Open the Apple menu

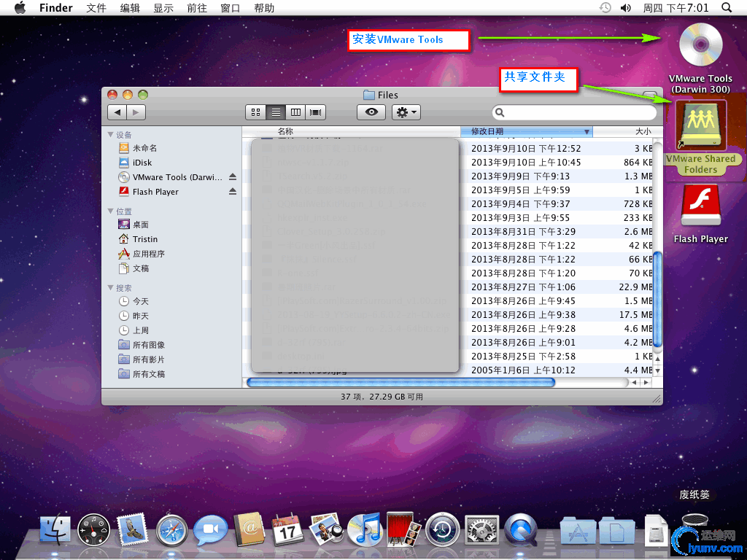pyautogui.click(x=20, y=7)
